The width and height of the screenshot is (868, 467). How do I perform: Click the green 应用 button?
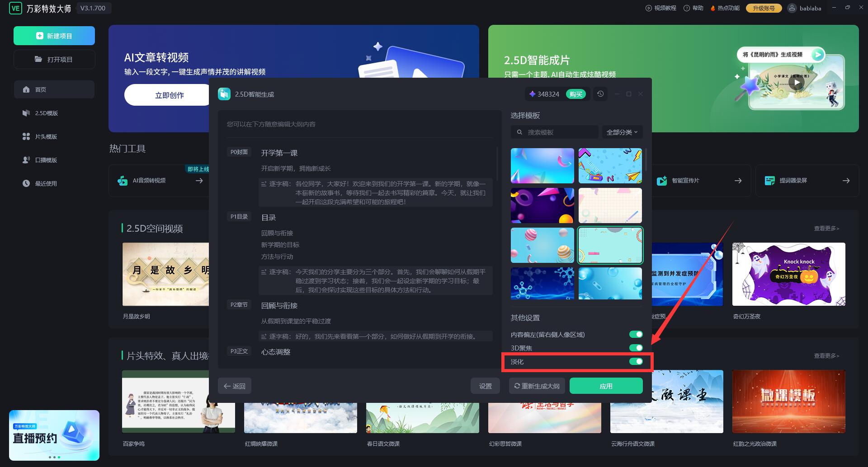pos(606,386)
